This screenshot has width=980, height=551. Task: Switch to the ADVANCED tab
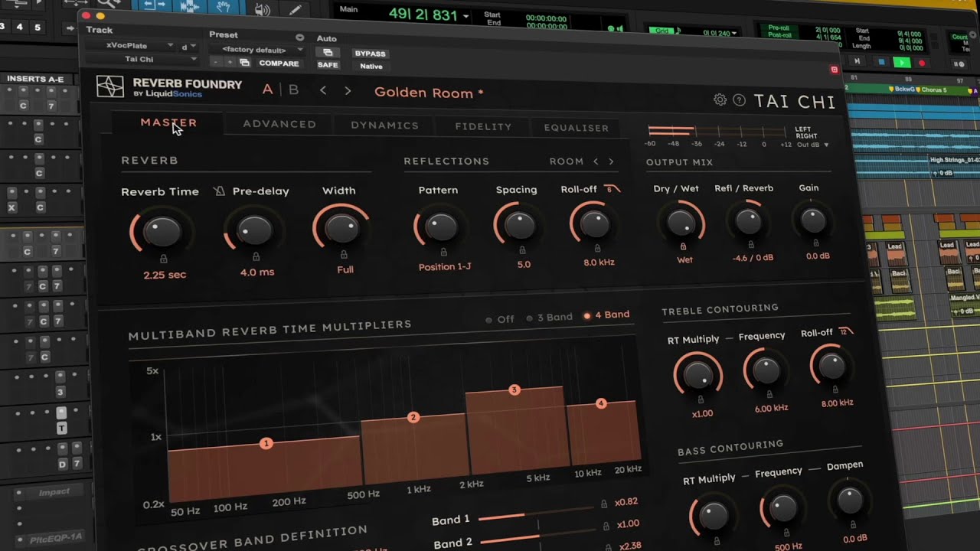(x=279, y=124)
